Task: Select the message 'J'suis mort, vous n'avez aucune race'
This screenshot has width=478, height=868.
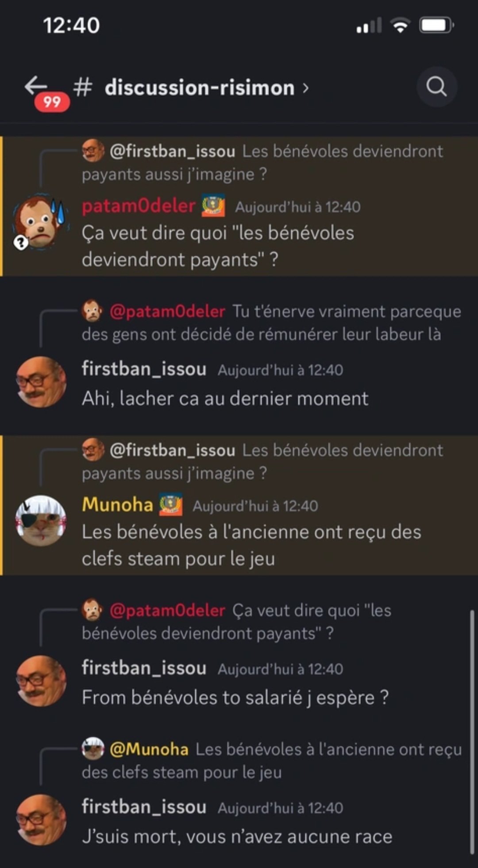Action: coord(237,837)
